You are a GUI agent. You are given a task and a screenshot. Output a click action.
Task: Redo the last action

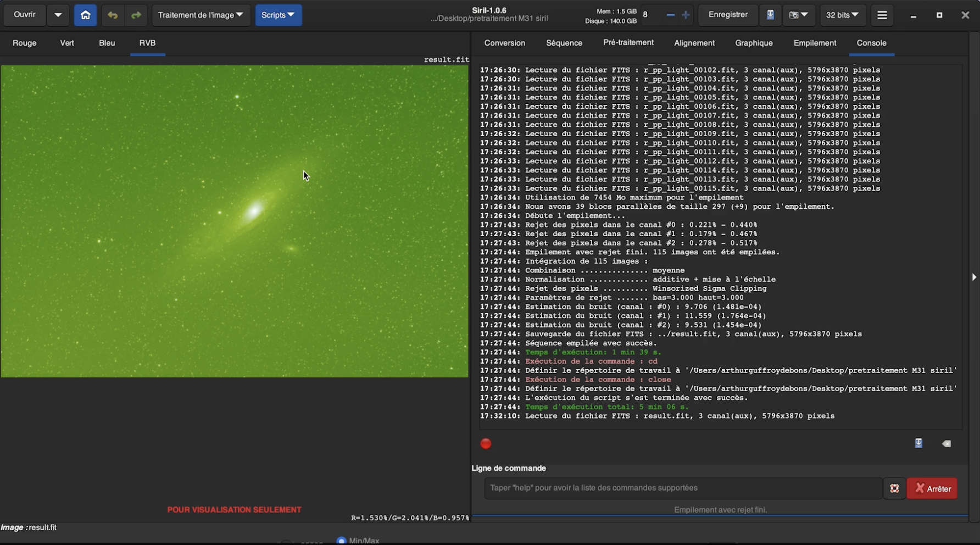[136, 15]
